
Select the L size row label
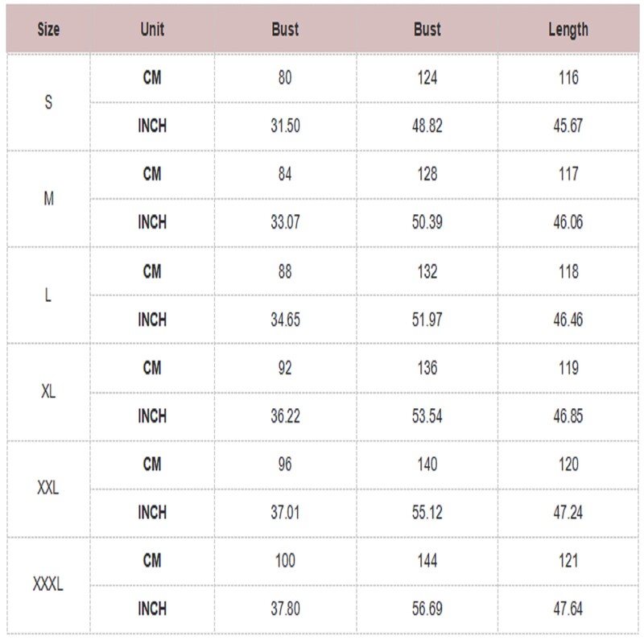(48, 295)
